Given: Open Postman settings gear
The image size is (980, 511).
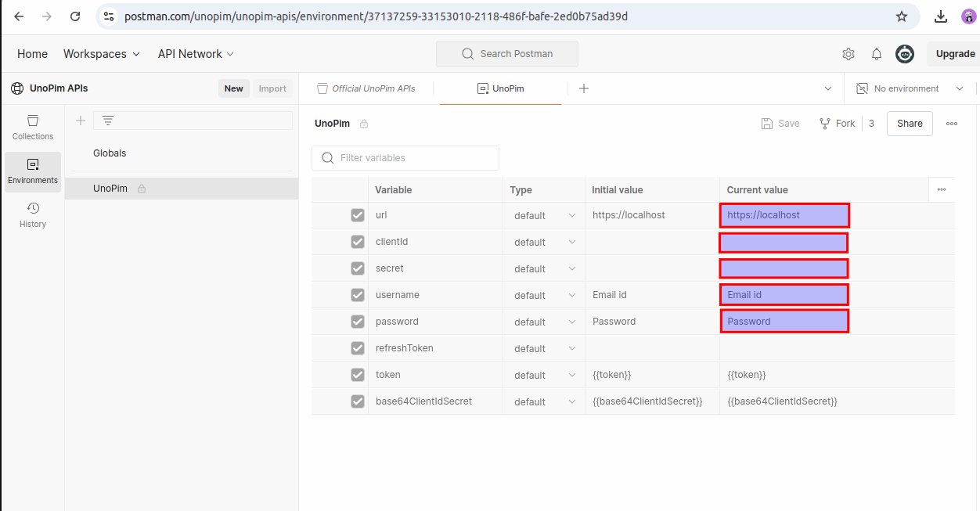Looking at the screenshot, I should tap(848, 54).
